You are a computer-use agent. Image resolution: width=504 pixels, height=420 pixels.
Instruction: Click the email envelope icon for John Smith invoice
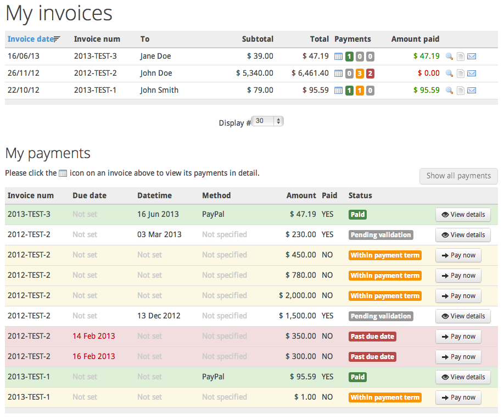(x=472, y=91)
